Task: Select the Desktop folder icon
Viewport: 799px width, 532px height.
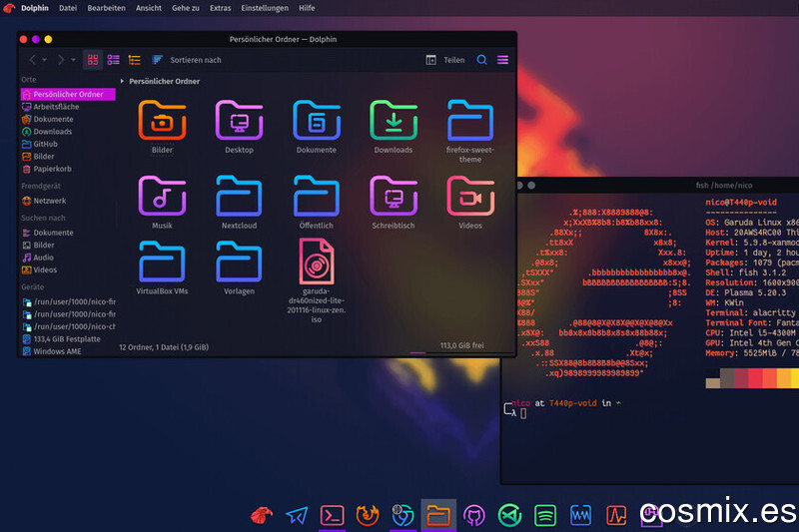Action: coord(239,120)
